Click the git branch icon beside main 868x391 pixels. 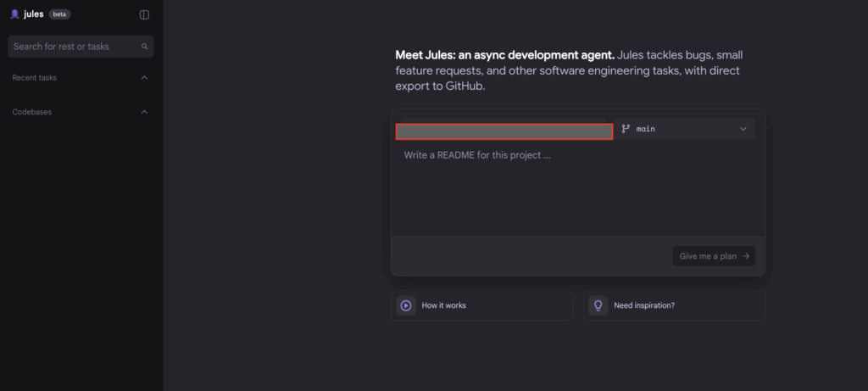[x=626, y=129]
